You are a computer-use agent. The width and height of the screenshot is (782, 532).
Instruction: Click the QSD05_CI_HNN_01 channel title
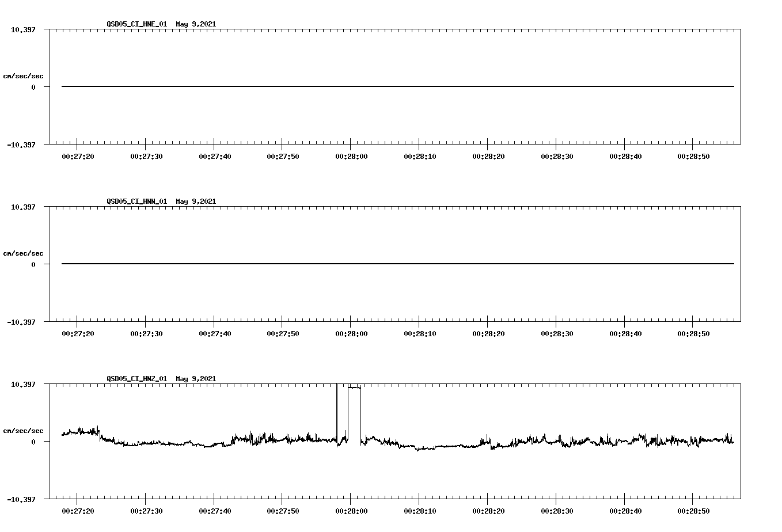pyautogui.click(x=135, y=202)
